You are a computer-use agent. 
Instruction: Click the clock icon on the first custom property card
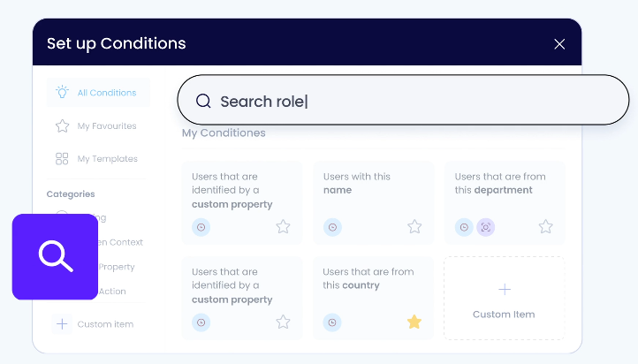coord(201,227)
